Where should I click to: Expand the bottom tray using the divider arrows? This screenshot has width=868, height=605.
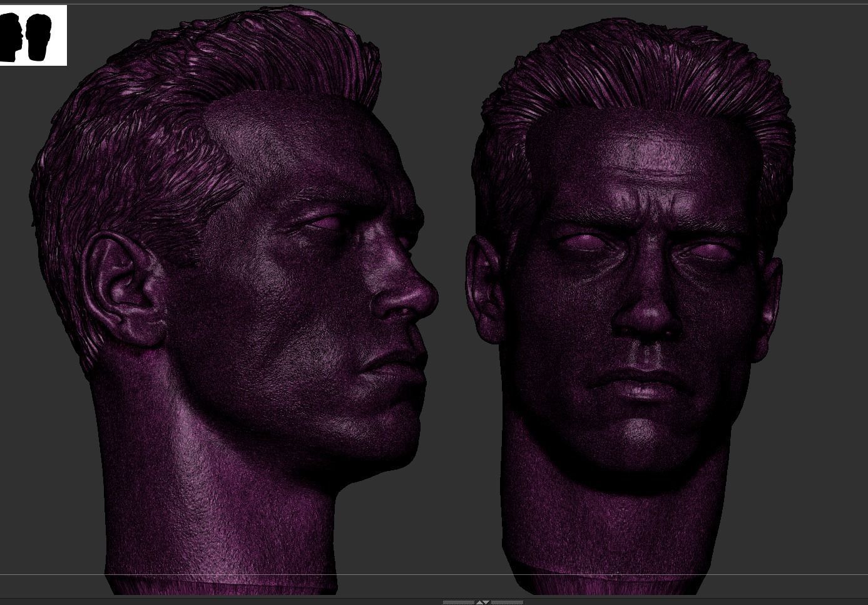point(483,602)
